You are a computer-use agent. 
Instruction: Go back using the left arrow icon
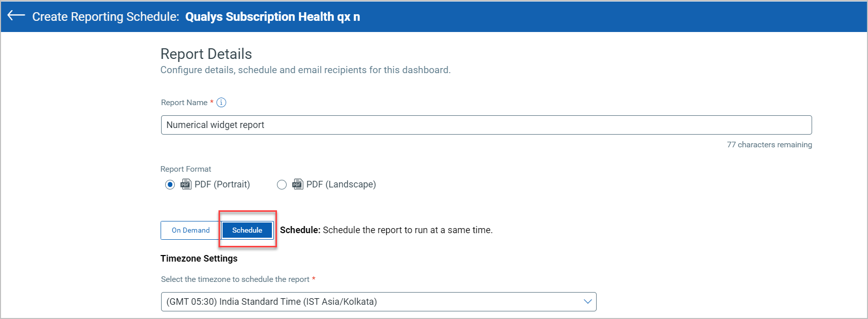[x=16, y=16]
